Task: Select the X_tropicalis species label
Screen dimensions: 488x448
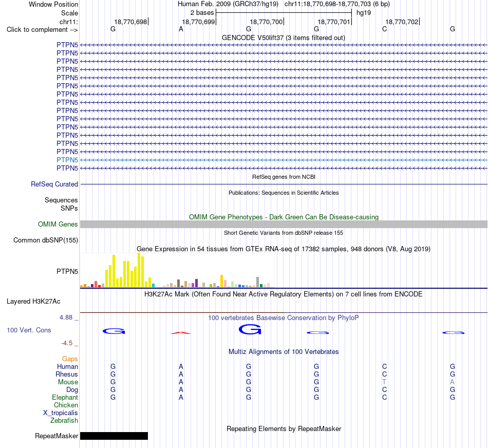Action: tap(61, 413)
